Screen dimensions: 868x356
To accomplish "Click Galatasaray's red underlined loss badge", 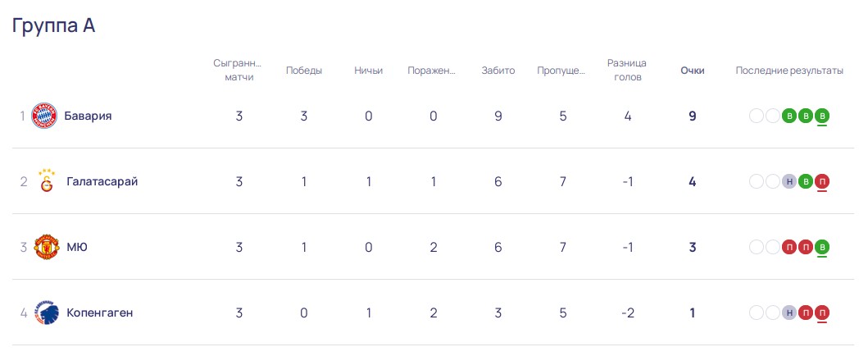I will pyautogui.click(x=822, y=181).
